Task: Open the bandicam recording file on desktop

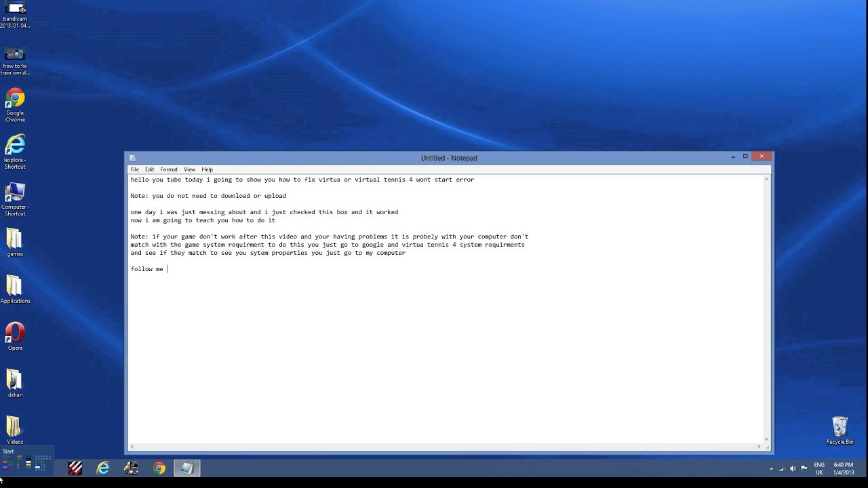Action: (x=15, y=15)
